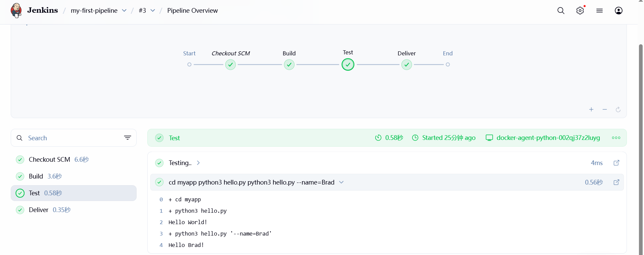Click the Deliver node in graph
This screenshot has height=255, width=644.
click(406, 64)
